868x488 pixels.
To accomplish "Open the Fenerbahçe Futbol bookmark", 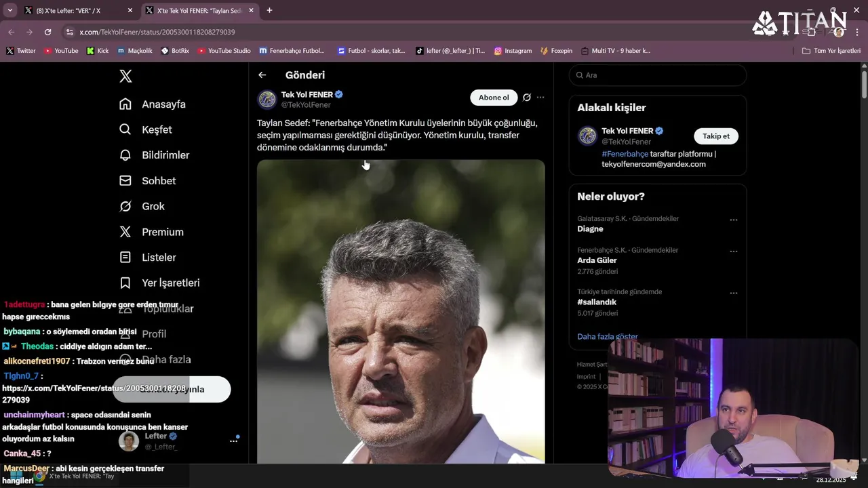I will coord(292,51).
